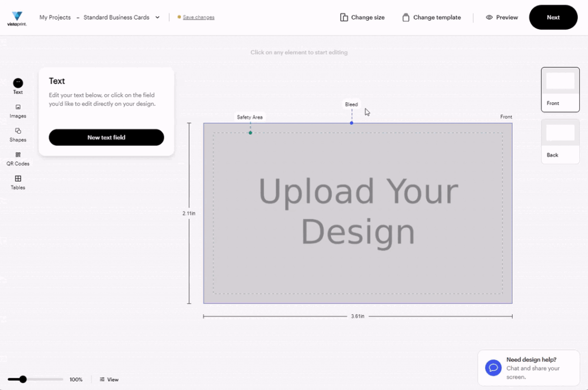Click the Change size icon
Screen dimensions: 588x390
tap(344, 17)
